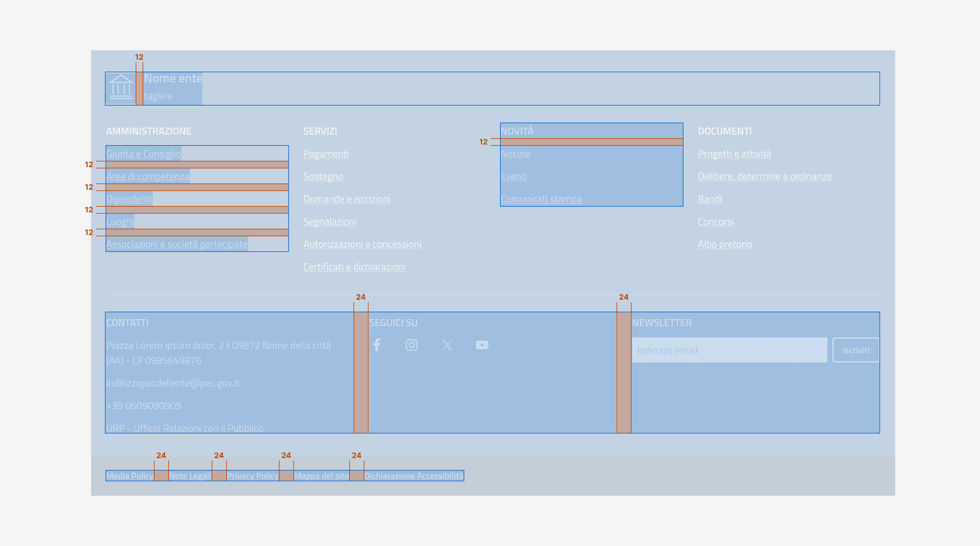
Task: Open URP - Ufficio Relazioni con il Pubblico
Action: pos(184,428)
